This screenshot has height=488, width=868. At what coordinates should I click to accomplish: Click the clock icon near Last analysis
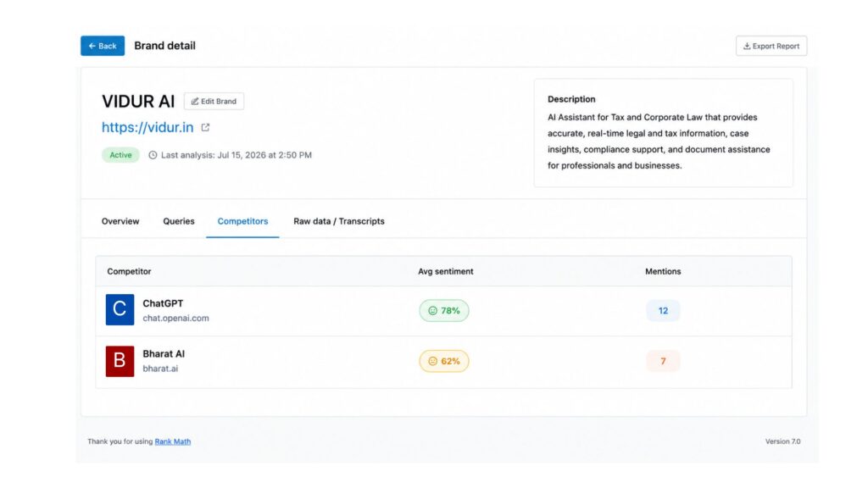[x=153, y=155]
